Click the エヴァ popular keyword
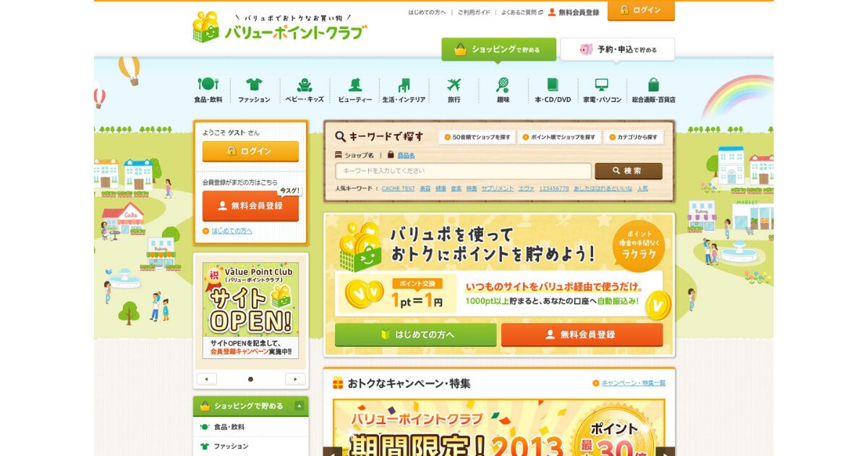868x456 pixels. pyautogui.click(x=527, y=188)
